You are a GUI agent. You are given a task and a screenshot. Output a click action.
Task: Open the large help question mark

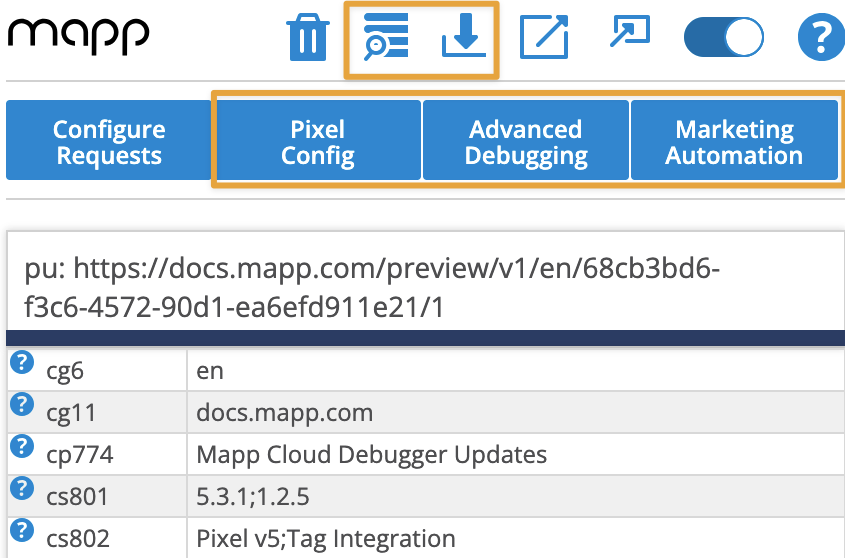point(821,37)
